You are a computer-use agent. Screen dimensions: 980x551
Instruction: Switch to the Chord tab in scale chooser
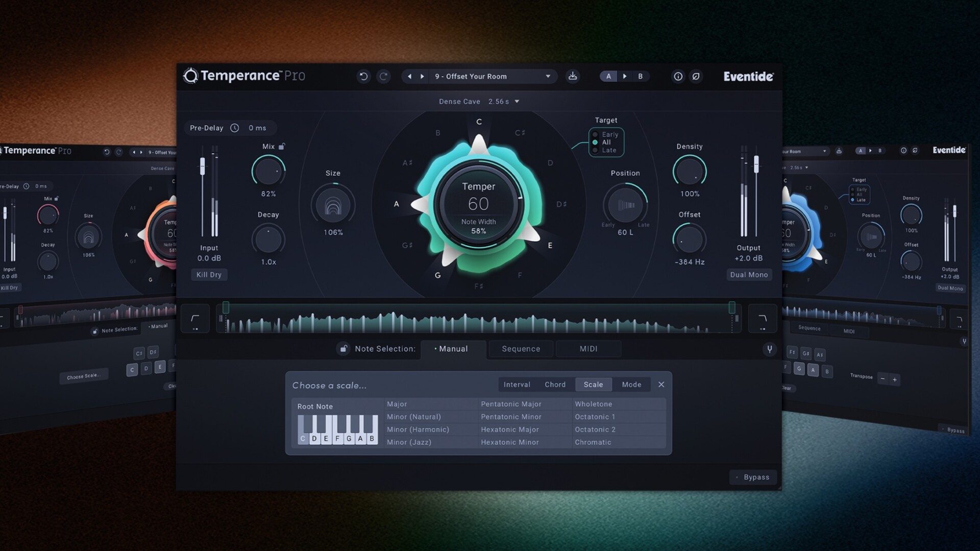click(x=555, y=384)
